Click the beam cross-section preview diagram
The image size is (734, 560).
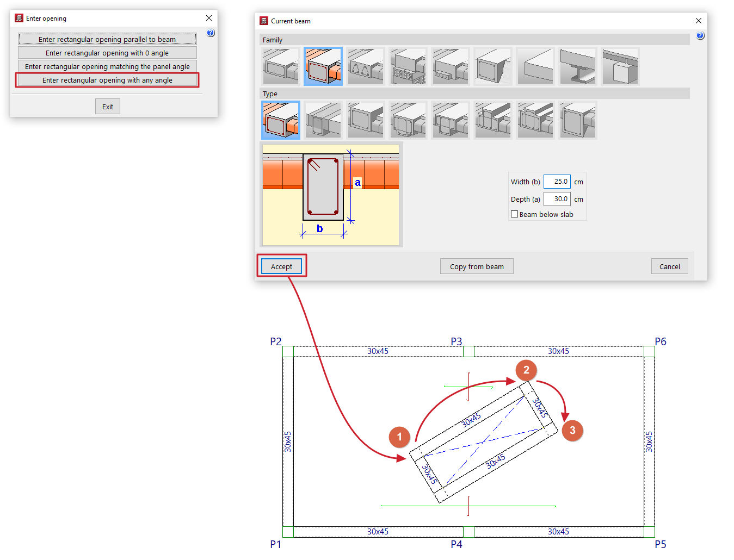point(331,195)
